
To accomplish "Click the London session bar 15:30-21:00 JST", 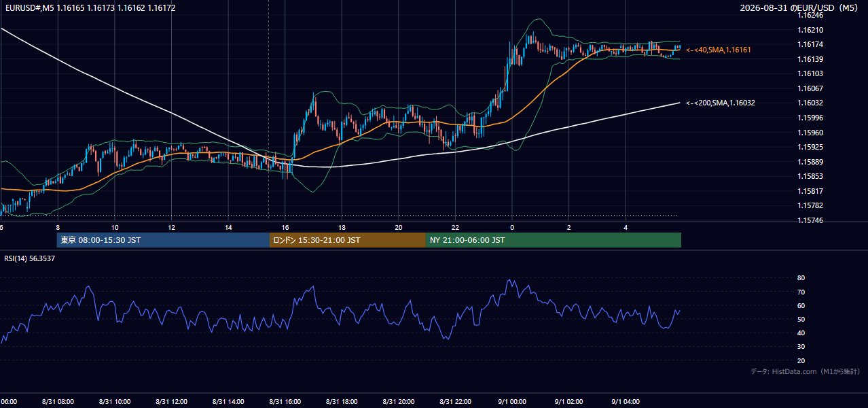I will pyautogui.click(x=348, y=240).
